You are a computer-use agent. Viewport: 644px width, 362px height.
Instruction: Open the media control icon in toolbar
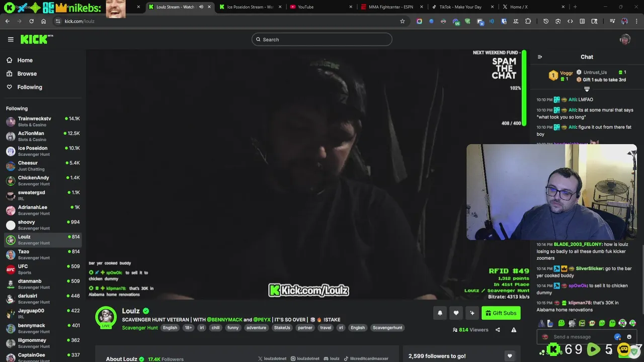click(612, 21)
